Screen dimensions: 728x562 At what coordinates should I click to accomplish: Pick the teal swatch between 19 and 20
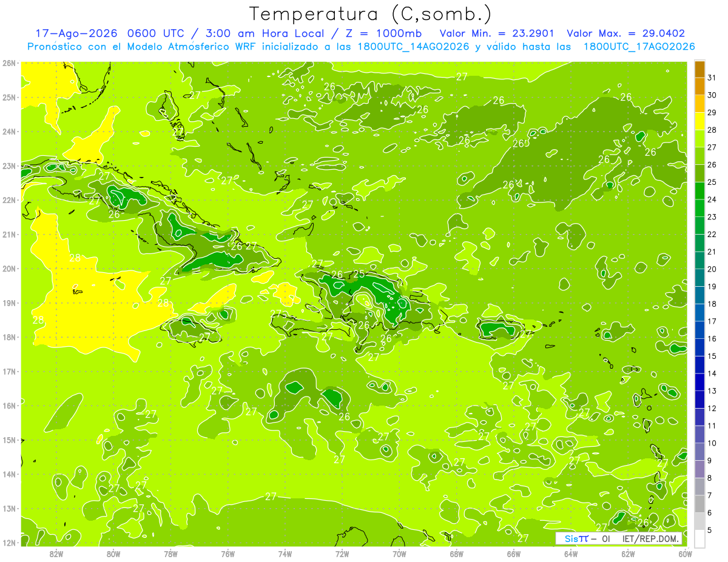point(699,278)
